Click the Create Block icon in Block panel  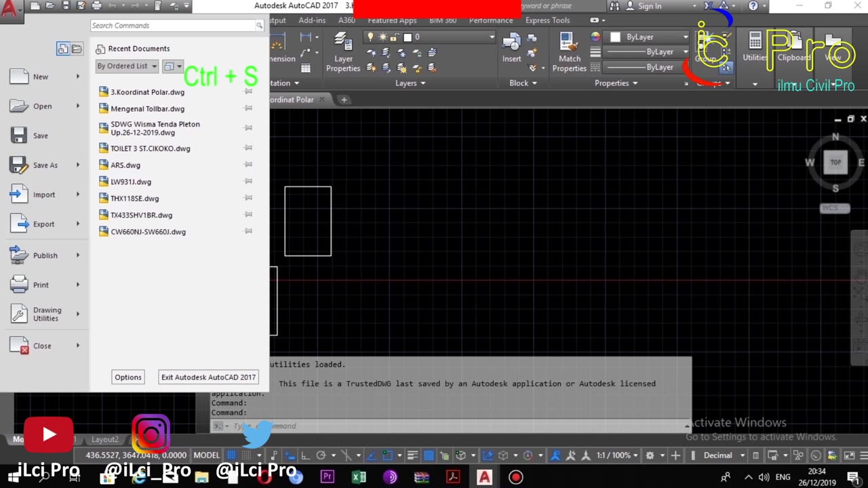[x=532, y=38]
